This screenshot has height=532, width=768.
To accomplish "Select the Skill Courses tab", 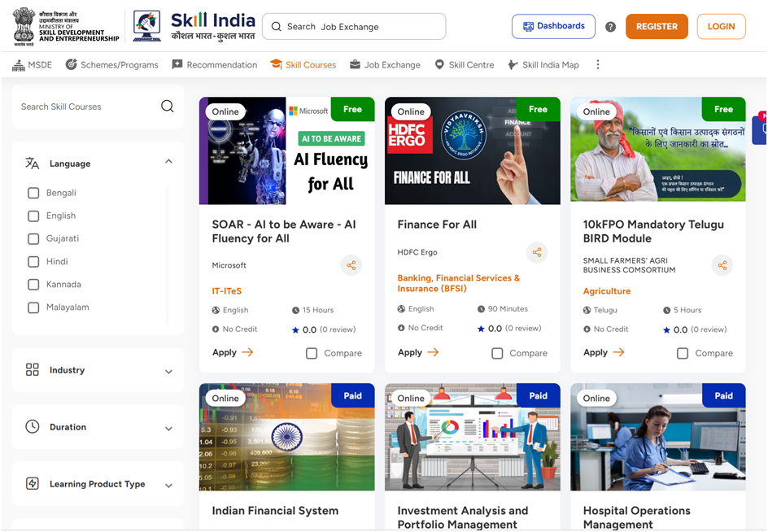I will click(303, 64).
